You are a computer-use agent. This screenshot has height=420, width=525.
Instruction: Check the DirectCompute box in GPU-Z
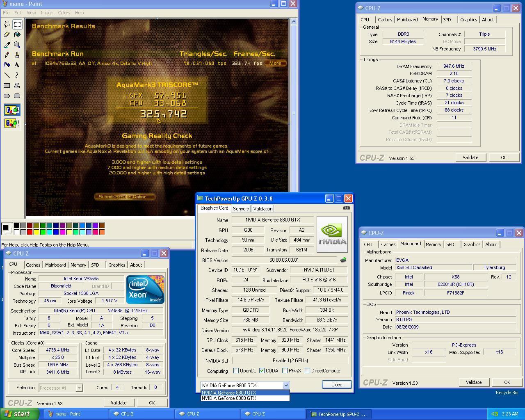(x=307, y=371)
